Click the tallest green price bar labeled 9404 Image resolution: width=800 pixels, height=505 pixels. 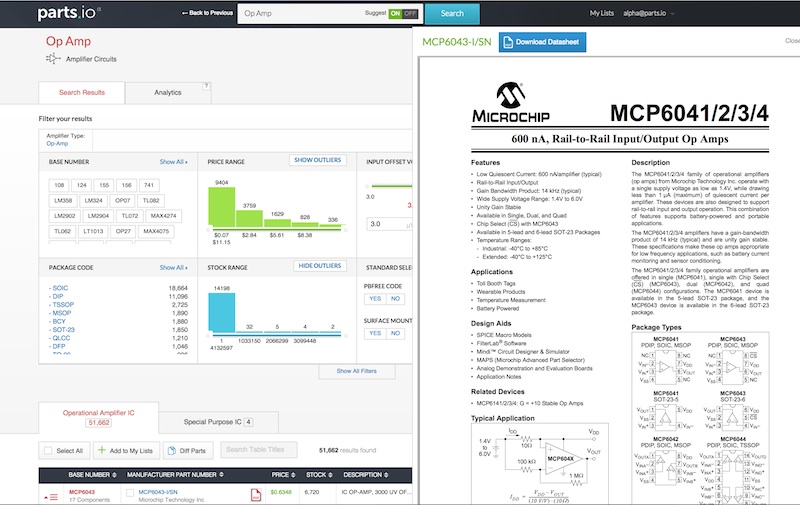221,207
